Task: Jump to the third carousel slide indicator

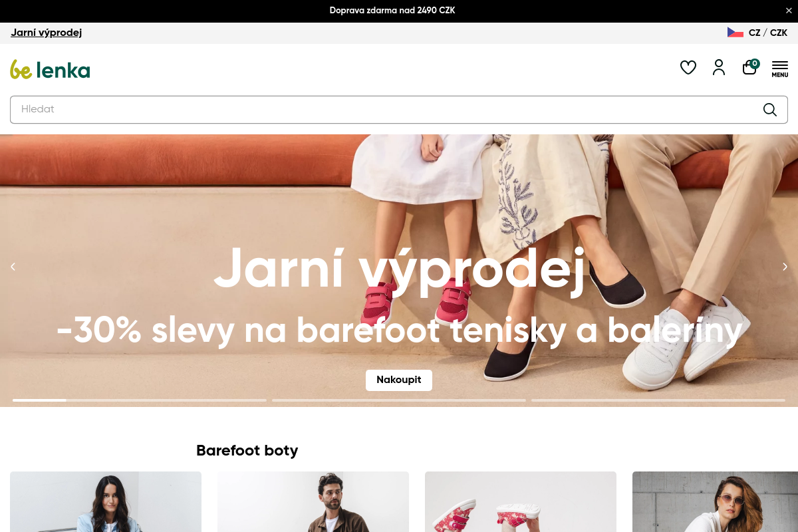Action: 658,400
